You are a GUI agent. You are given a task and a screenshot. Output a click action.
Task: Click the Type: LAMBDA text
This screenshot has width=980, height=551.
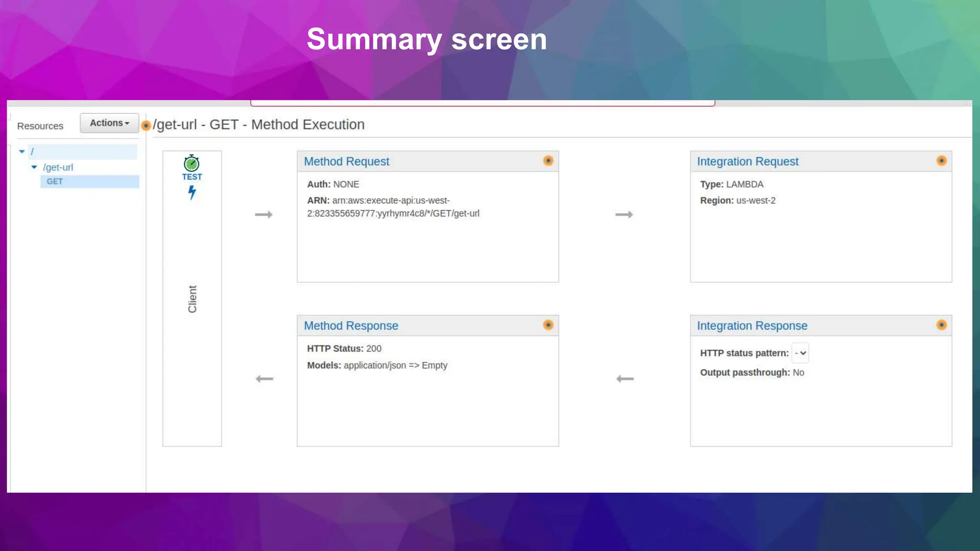click(732, 184)
